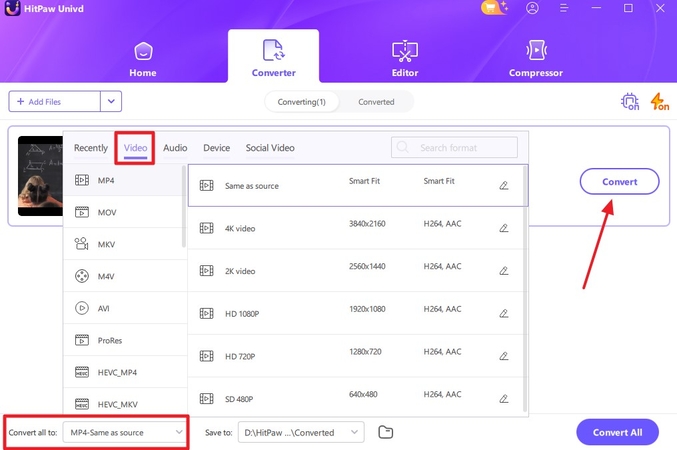Toggle hardware acceleration chip icon
The image size is (677, 450).
pyautogui.click(x=630, y=101)
